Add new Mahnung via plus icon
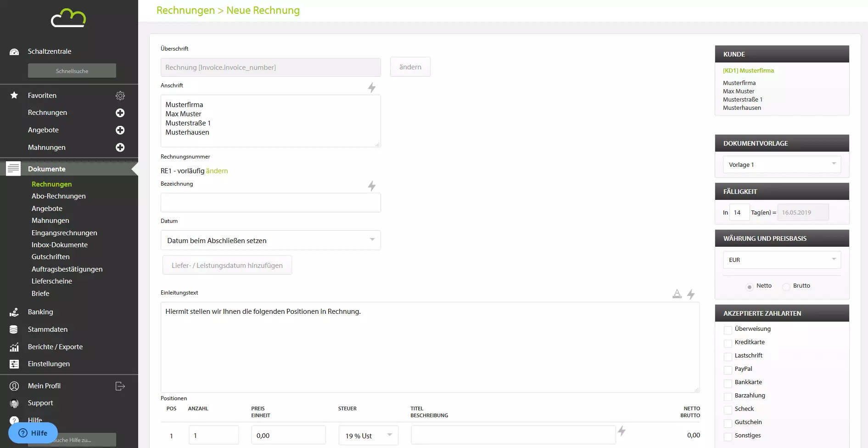868x448 pixels. [x=120, y=147]
